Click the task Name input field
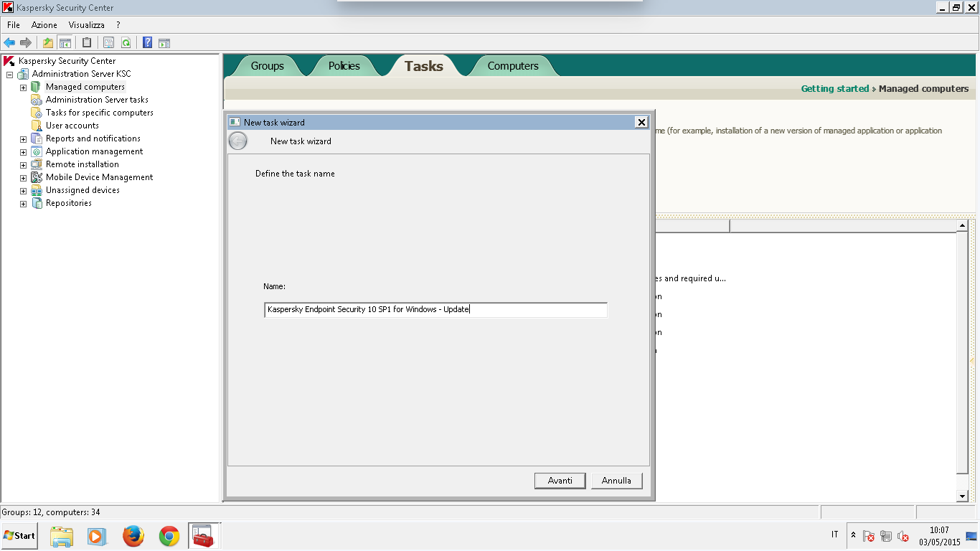Screen dimensions: 980x551 click(x=435, y=310)
